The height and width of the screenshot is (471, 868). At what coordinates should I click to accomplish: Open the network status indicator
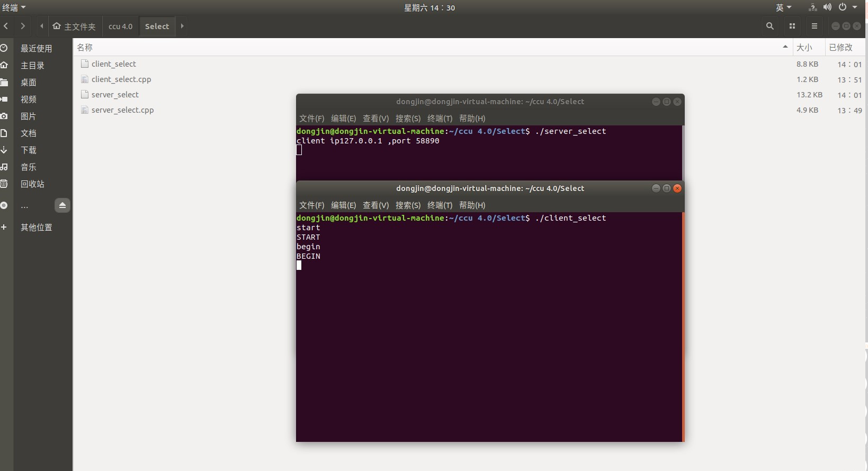[812, 7]
